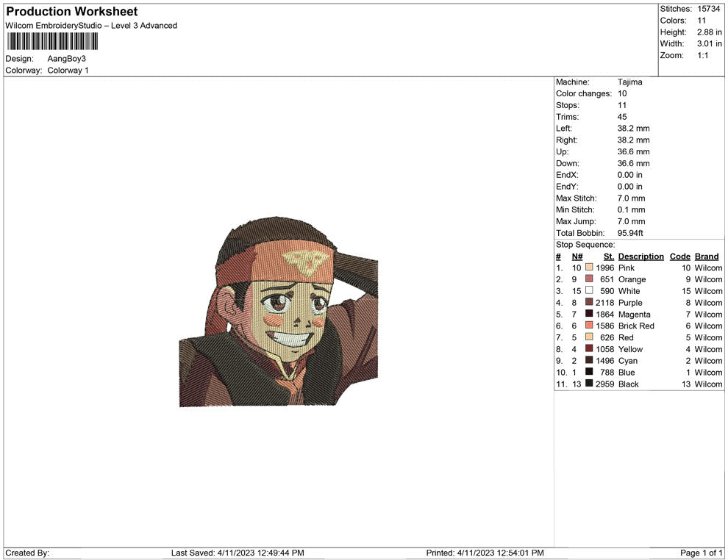This screenshot has width=728, height=560.
Task: Click the 'Description' column header
Action: pyautogui.click(x=640, y=256)
